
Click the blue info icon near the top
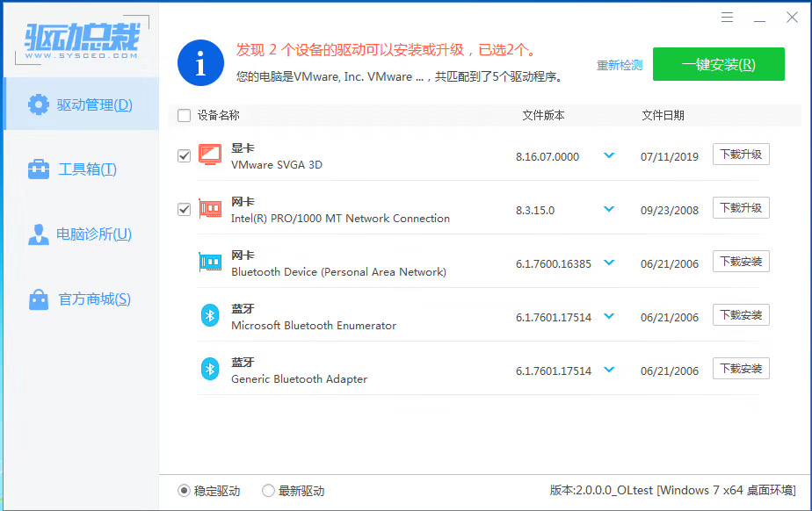click(200, 62)
